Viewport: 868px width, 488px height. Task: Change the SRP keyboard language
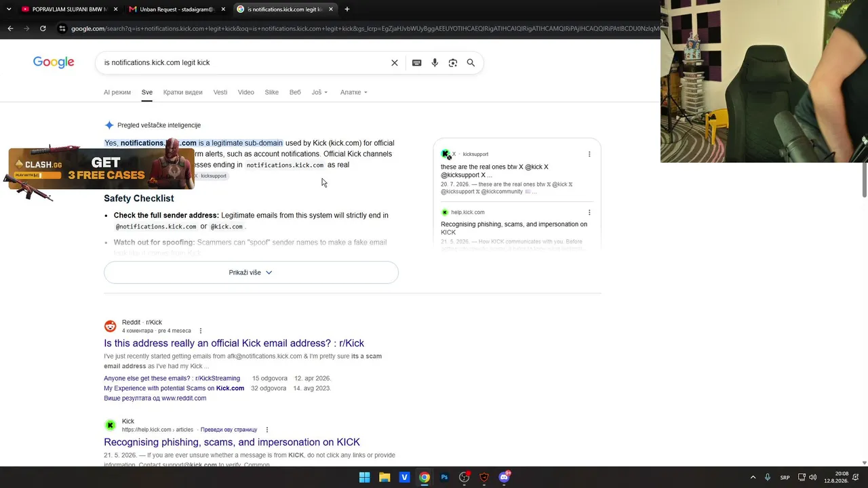click(785, 477)
